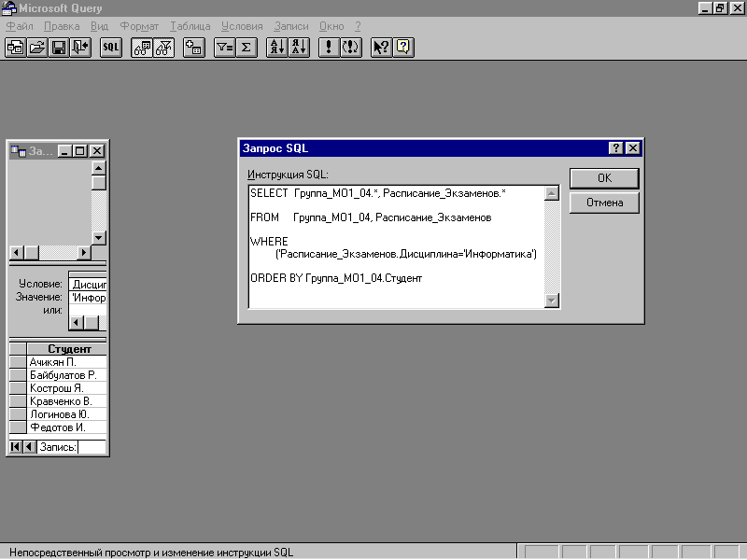747x560 pixels.
Task: Click the Add Tables toolbar icon
Action: pos(194,48)
